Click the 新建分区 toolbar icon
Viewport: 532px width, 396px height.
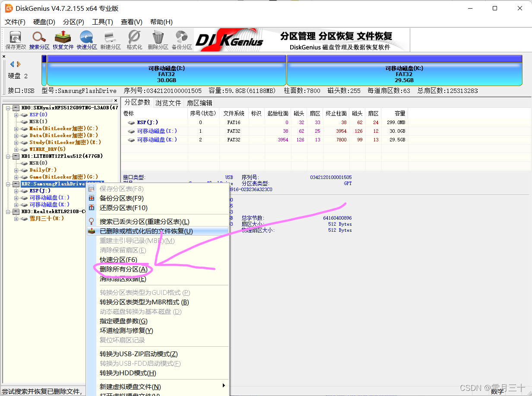tap(111, 40)
